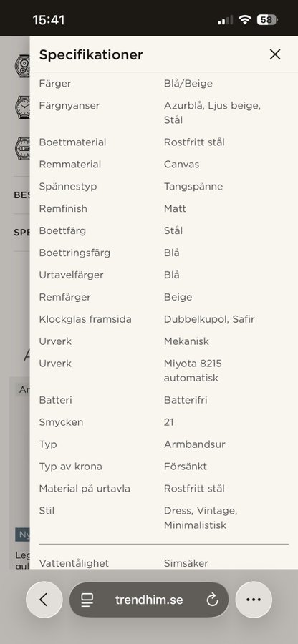Reload the page with refresh icon

212,600
